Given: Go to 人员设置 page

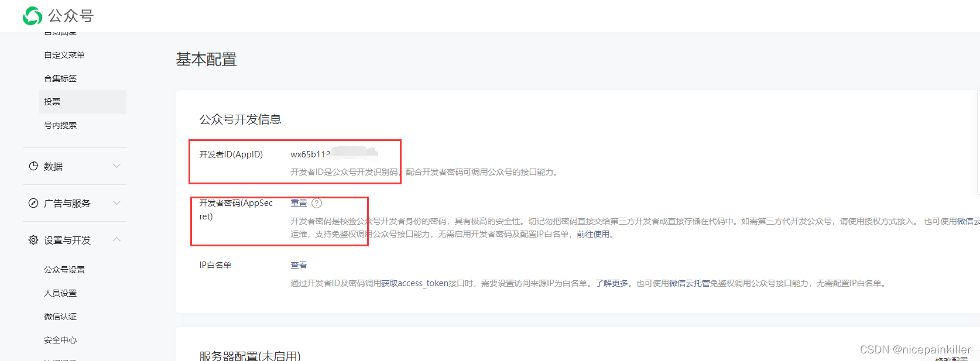Looking at the screenshot, I should click(60, 293).
